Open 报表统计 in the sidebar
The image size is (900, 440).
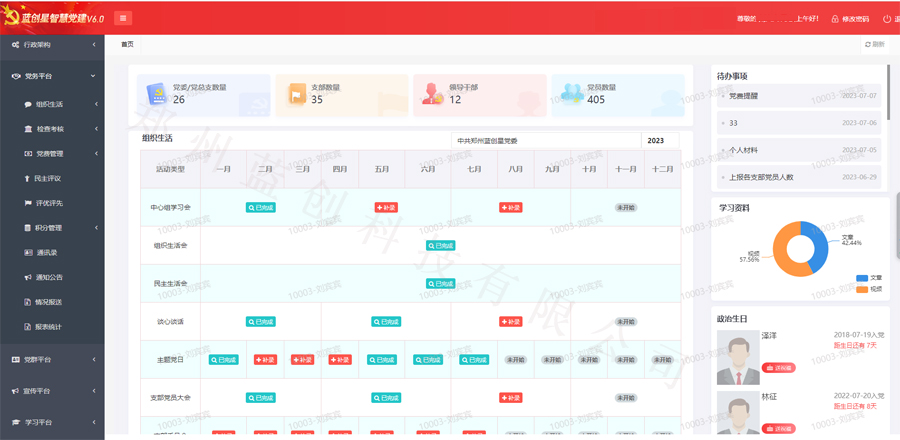48,326
